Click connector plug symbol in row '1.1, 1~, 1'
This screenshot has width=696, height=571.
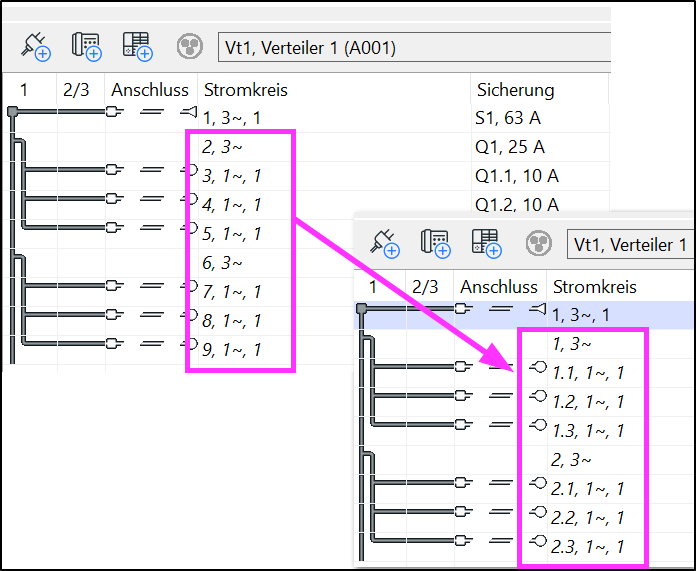coord(463,367)
